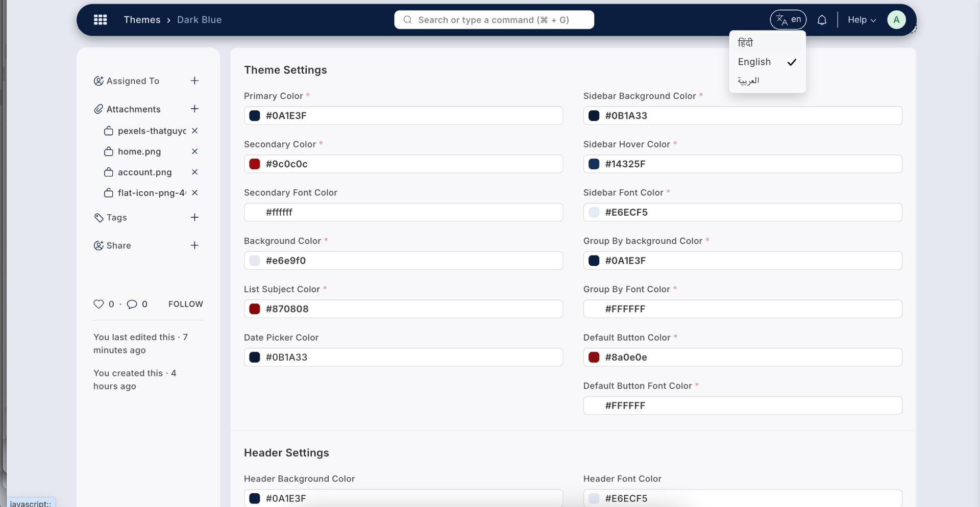Click the Share person icon
Image resolution: width=980 pixels, height=507 pixels.
point(99,245)
